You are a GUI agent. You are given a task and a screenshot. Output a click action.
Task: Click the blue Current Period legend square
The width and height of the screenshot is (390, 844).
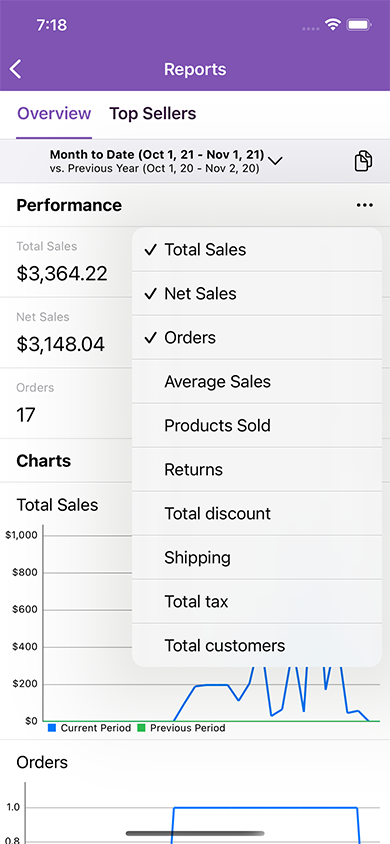[52, 728]
